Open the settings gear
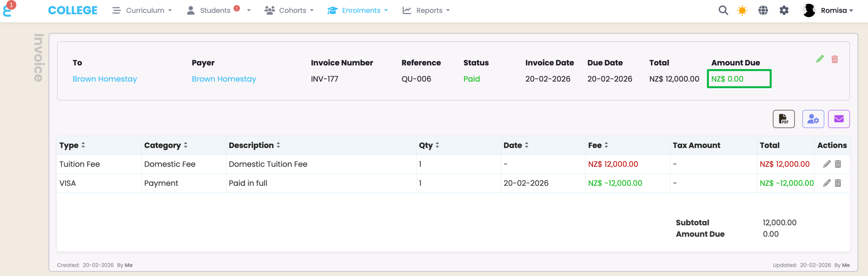This screenshot has width=868, height=276. click(784, 11)
